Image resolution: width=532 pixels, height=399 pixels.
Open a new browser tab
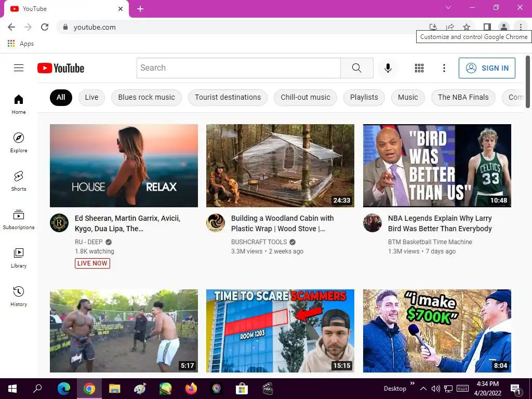point(140,9)
